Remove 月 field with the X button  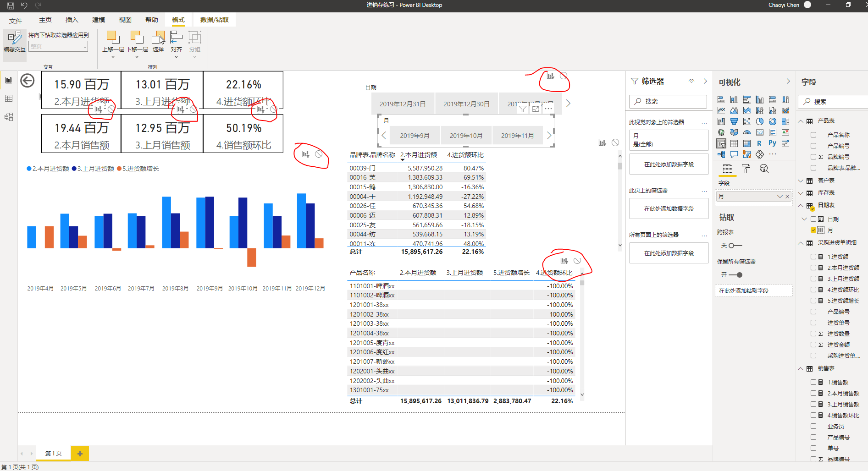point(787,197)
